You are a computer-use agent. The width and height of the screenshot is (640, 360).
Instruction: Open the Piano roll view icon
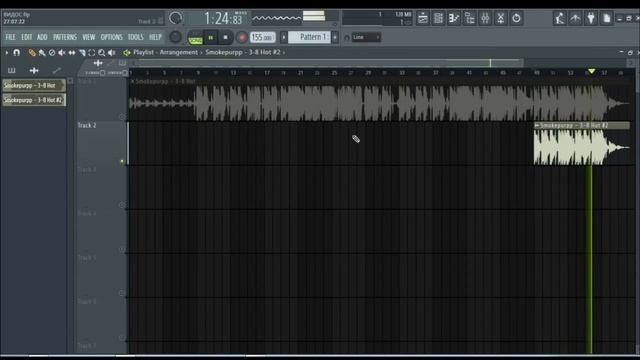coord(454,18)
